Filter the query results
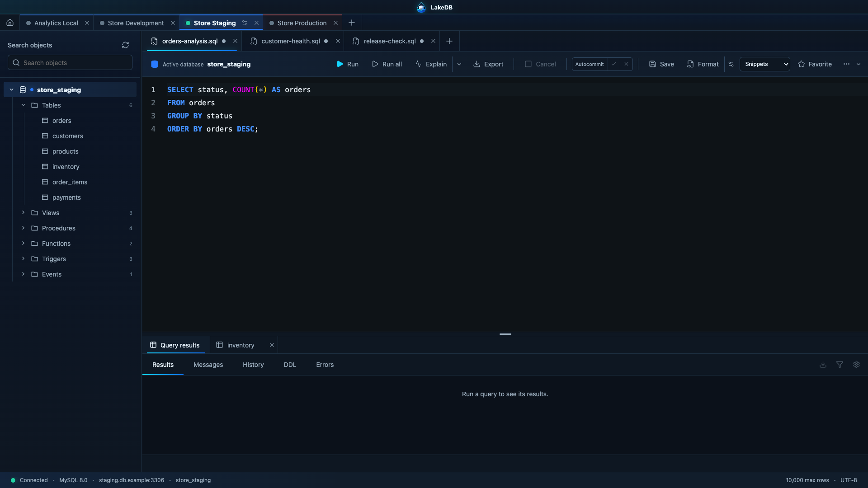This screenshot has width=868, height=488. coord(840,365)
